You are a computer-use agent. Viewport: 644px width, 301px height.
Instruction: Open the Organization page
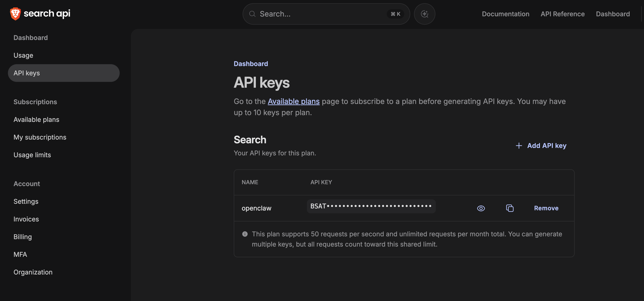33,272
